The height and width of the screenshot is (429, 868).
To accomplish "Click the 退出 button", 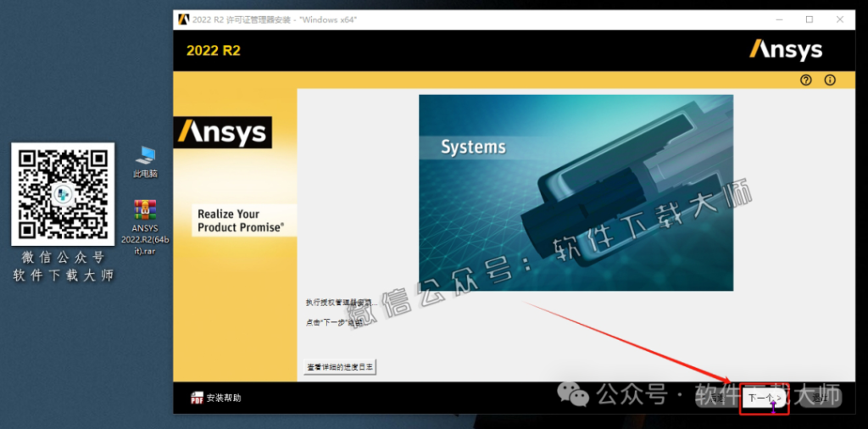I will 820,398.
